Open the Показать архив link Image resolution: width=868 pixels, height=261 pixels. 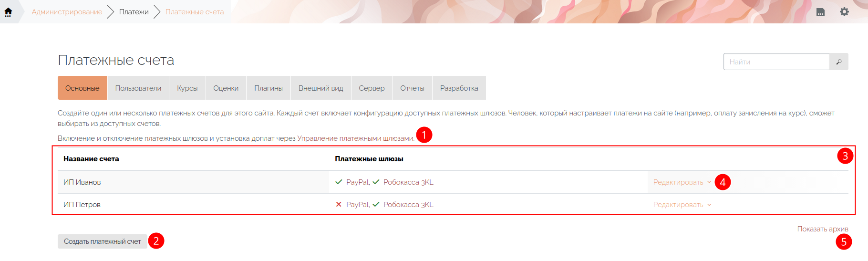coord(822,229)
